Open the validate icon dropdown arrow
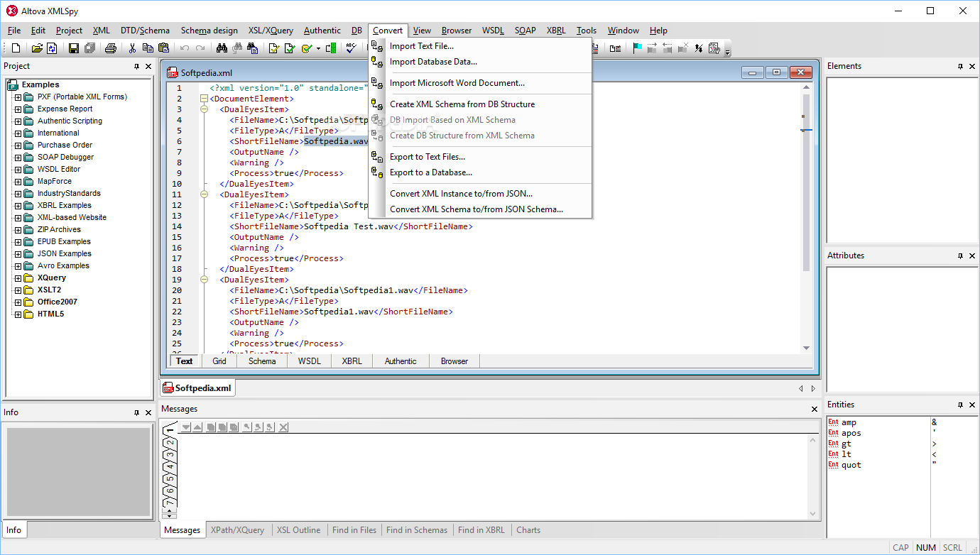The height and width of the screenshot is (555, 980). tap(318, 49)
